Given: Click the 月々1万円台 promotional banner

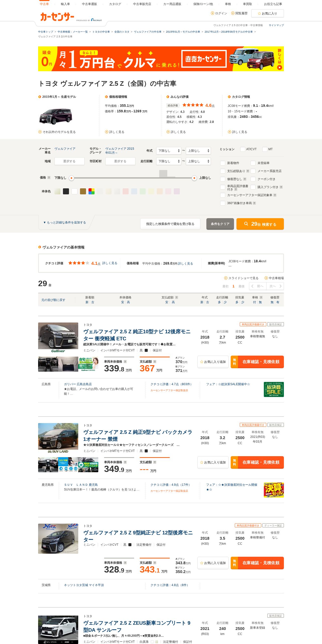Looking at the screenshot, I should 161,59.
